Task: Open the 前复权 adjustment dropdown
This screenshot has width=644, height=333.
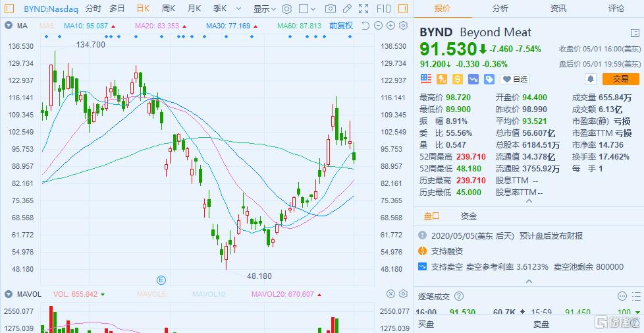Action: click(x=341, y=26)
